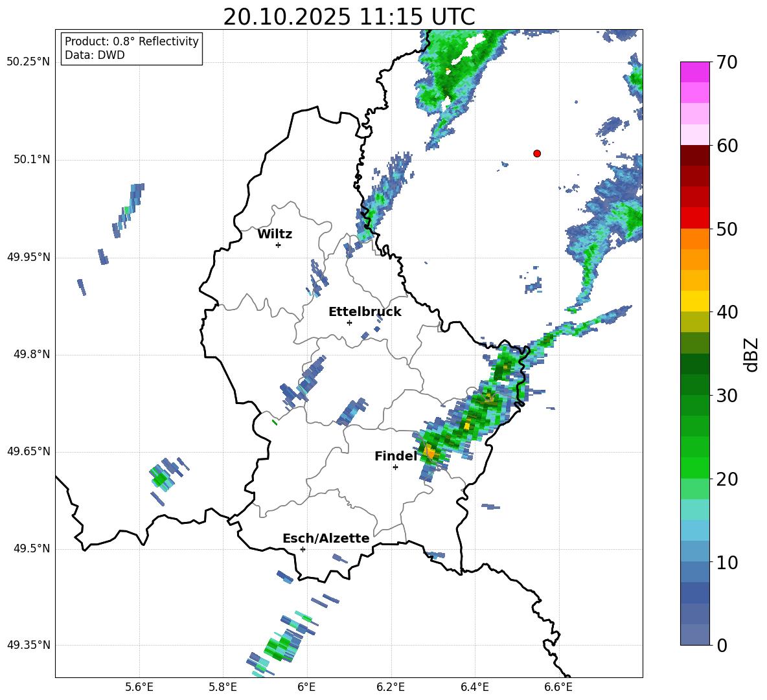Click the 49.5°N latitude label
The image size is (767, 700).
pos(32,549)
